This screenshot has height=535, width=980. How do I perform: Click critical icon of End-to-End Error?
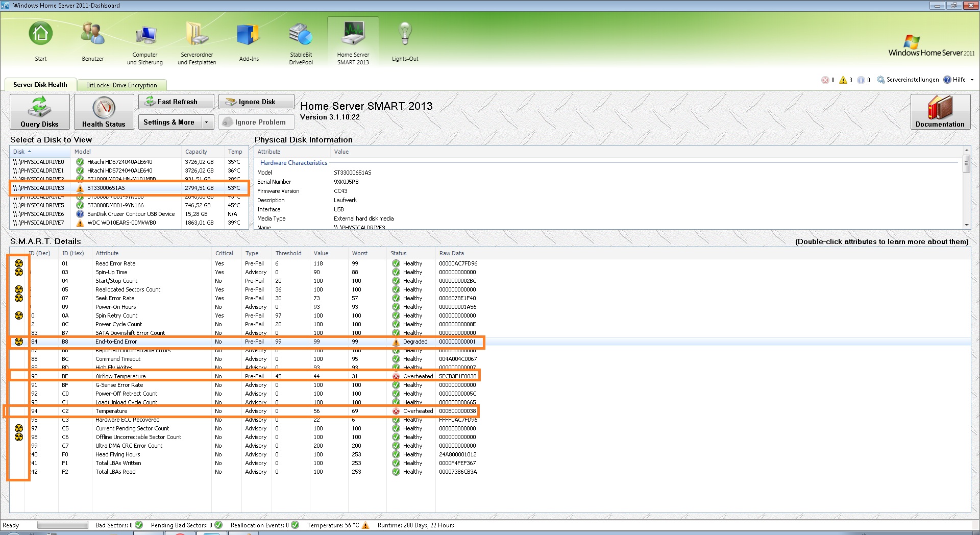(x=19, y=342)
